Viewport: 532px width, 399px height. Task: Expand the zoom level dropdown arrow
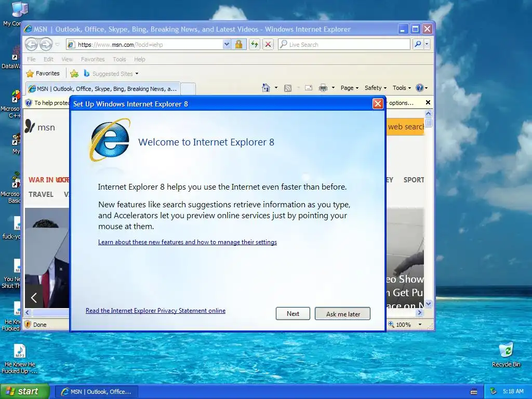click(x=420, y=324)
